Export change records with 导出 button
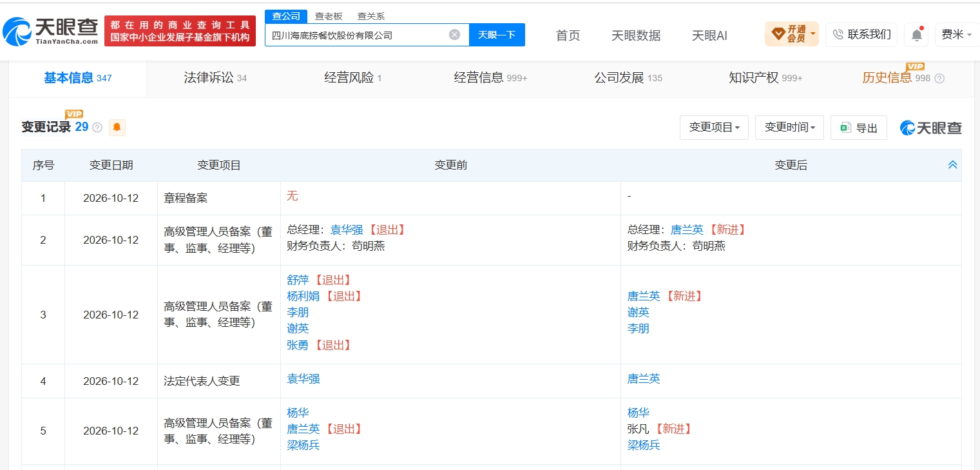The width and height of the screenshot is (980, 470). pyautogui.click(x=858, y=128)
